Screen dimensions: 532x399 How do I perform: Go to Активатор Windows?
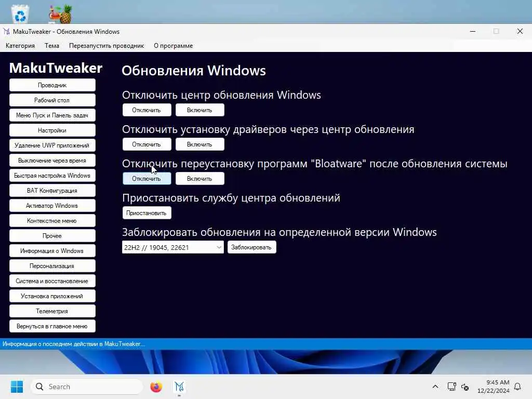pyautogui.click(x=52, y=206)
